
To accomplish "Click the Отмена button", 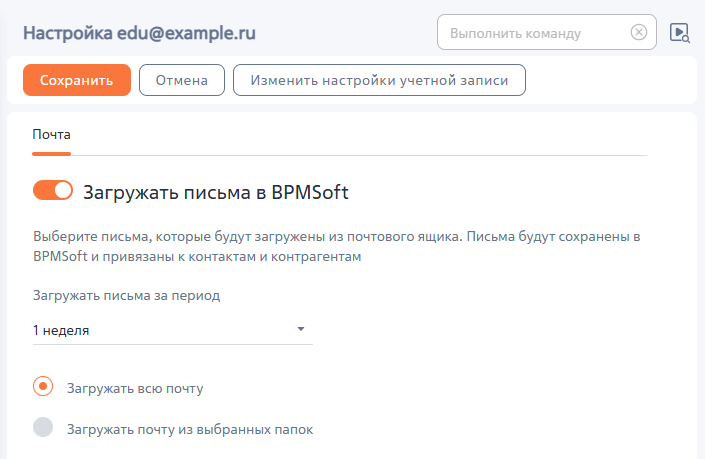I will [x=182, y=80].
